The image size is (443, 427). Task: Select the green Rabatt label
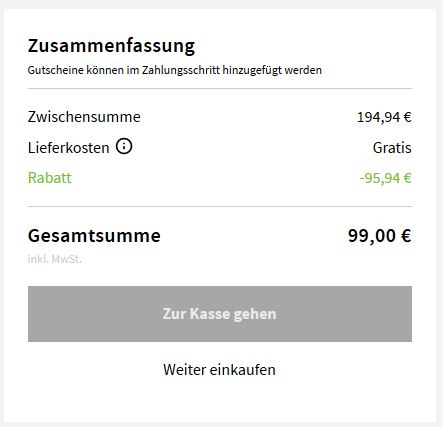click(50, 178)
